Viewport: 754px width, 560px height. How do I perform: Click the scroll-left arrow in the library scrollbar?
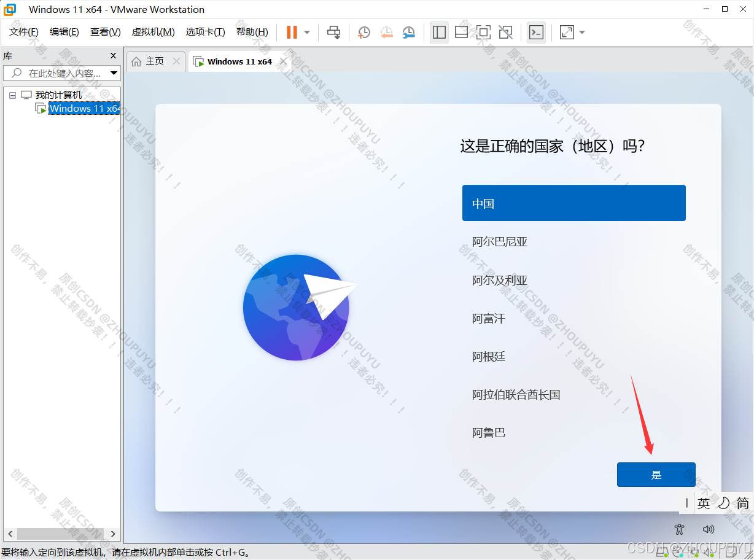tap(9, 534)
